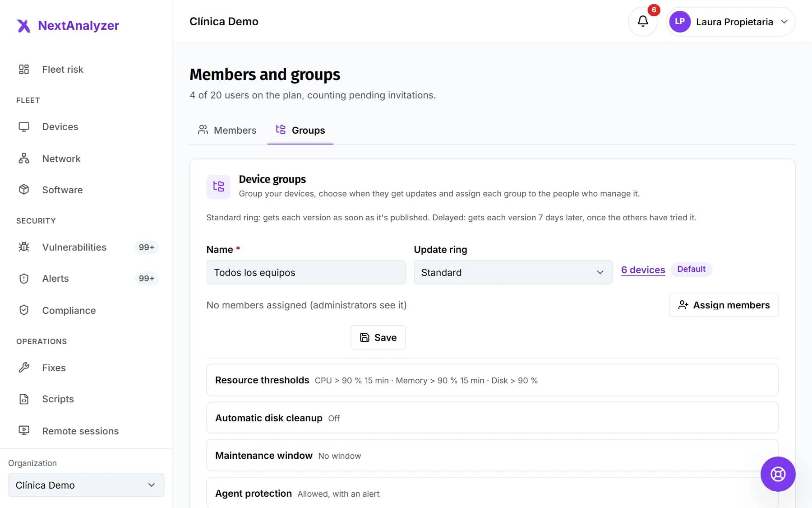Go to Alerts in the sidebar

(86, 279)
